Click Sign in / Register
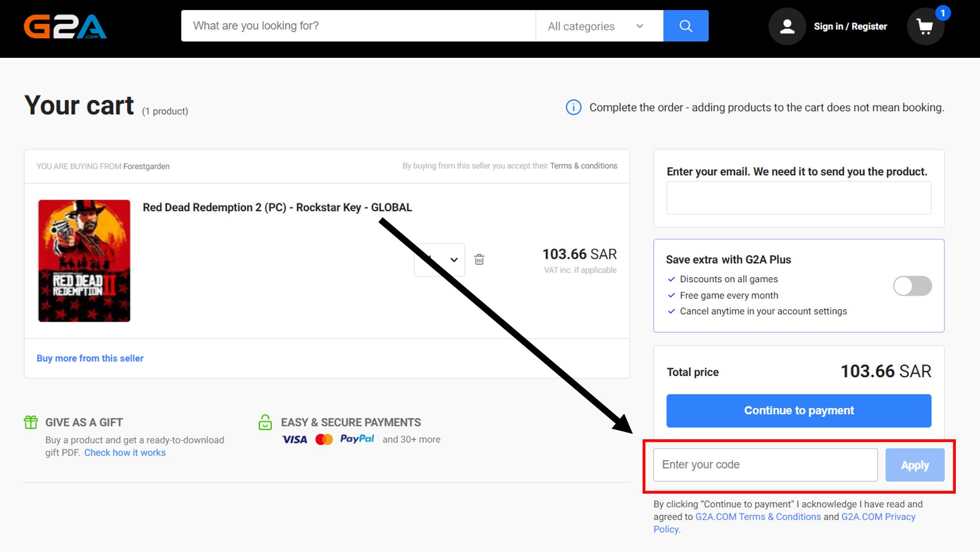980x552 pixels. pos(850,26)
